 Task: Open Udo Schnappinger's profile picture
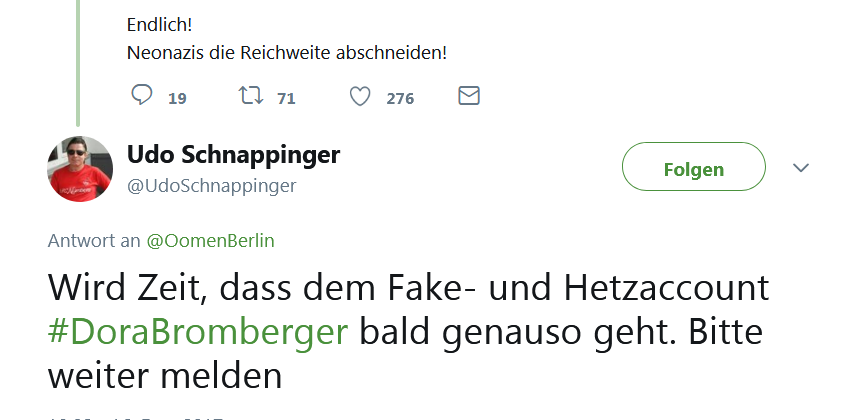coord(80,168)
